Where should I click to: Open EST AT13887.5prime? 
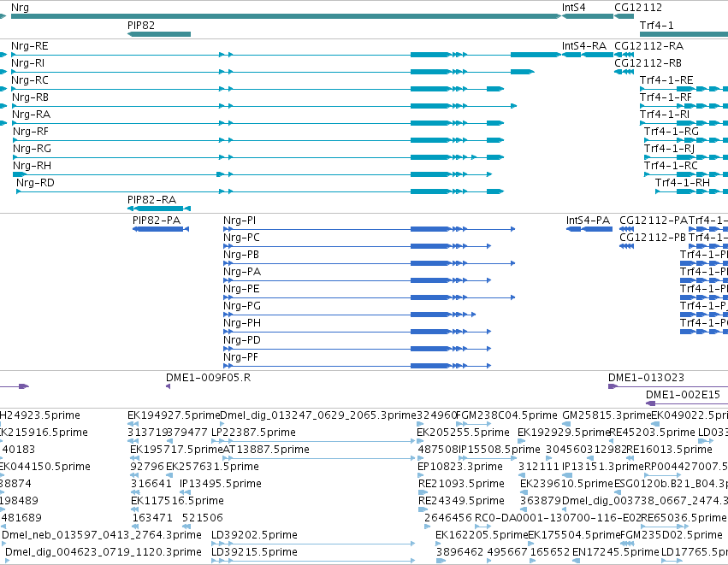266,450
